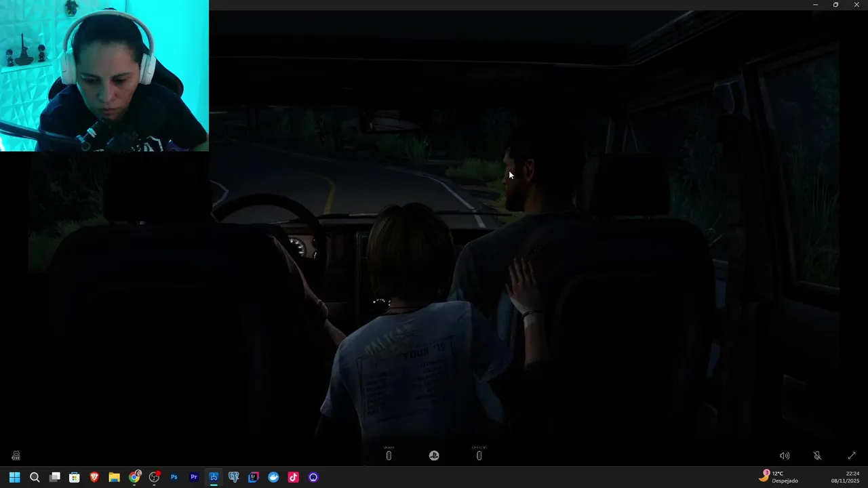Unmute the microphone in Remote Play

coord(817,455)
